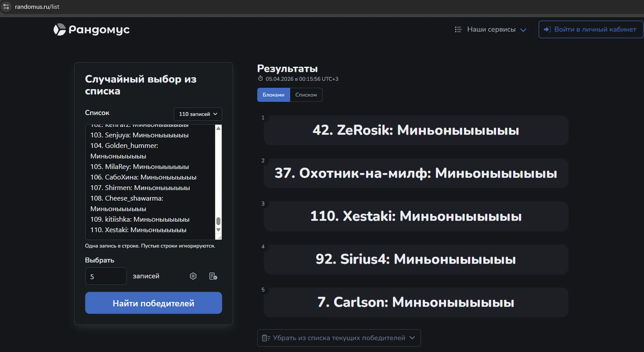Open the 110 записей dropdown
The image size is (644, 352).
tap(198, 114)
